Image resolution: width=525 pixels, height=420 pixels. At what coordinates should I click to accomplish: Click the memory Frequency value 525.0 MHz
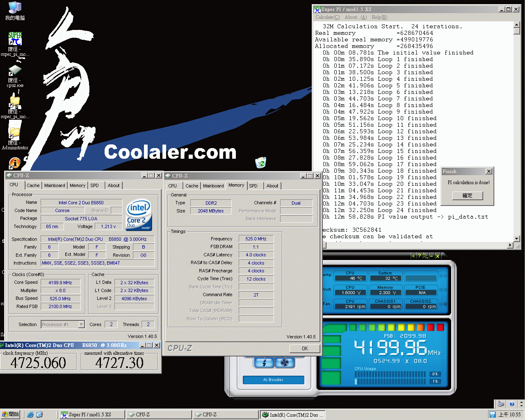point(256,239)
